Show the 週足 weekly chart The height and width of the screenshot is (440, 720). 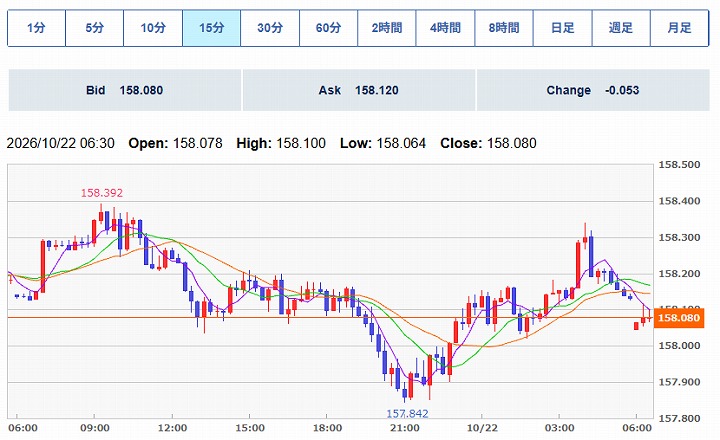[621, 28]
